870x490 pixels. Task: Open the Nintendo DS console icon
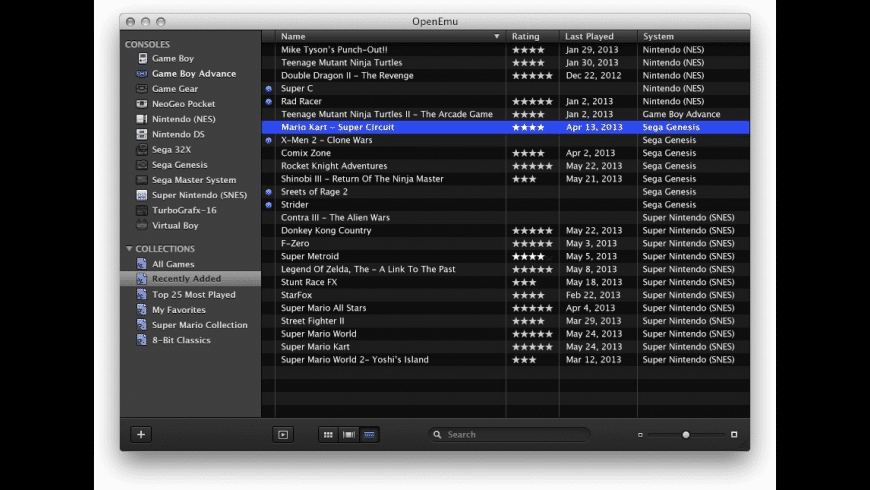(142, 134)
